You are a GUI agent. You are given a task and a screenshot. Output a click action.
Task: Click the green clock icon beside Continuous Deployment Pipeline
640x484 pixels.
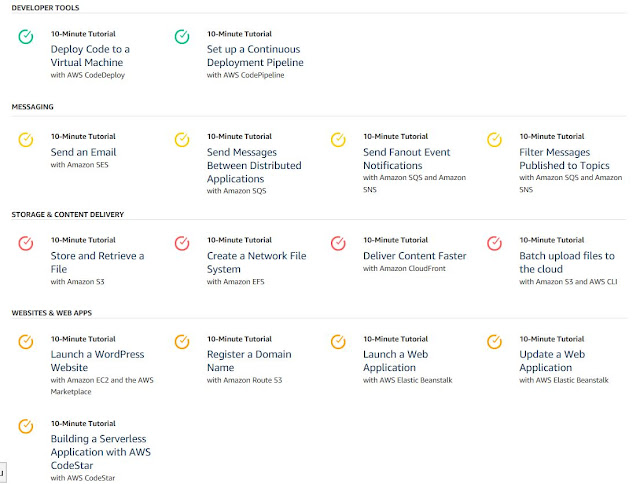click(182, 37)
